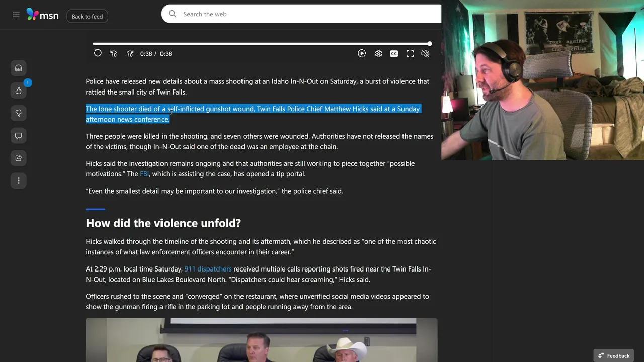
Task: Click the video progress bar
Action: coord(262,44)
